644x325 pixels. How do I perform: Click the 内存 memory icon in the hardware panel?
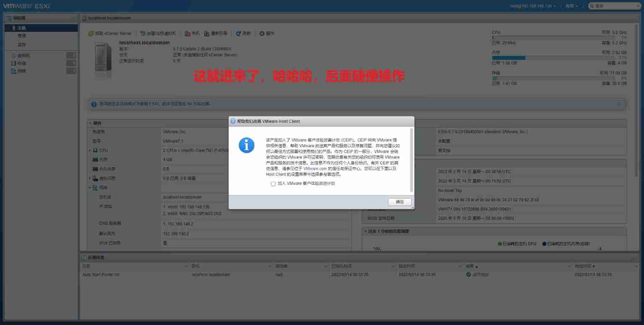(x=95, y=160)
